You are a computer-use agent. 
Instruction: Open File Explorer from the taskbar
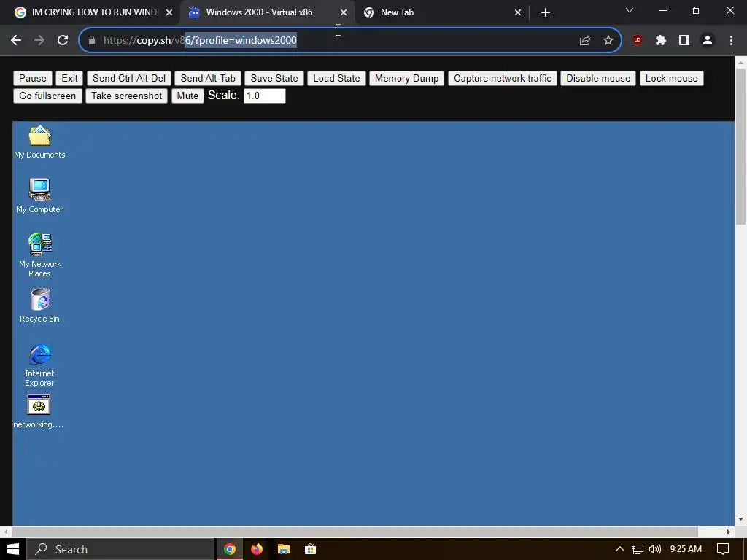[284, 549]
